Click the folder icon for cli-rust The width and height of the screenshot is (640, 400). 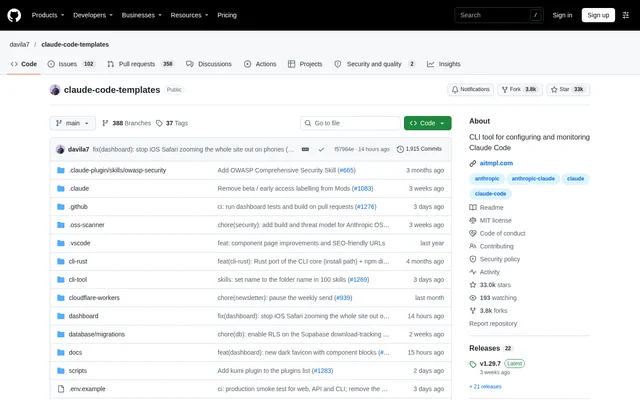pyautogui.click(x=61, y=261)
